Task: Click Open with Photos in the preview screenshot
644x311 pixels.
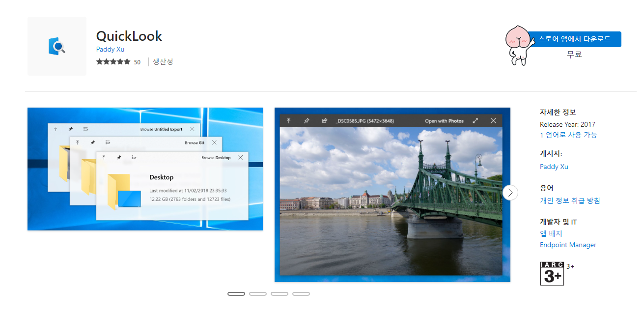Action: click(x=444, y=121)
